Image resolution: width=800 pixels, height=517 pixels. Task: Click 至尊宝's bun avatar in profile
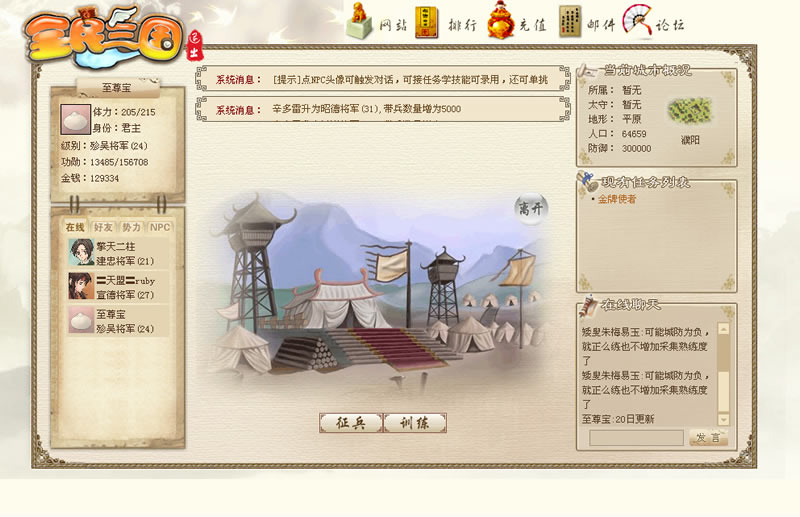pos(76,119)
